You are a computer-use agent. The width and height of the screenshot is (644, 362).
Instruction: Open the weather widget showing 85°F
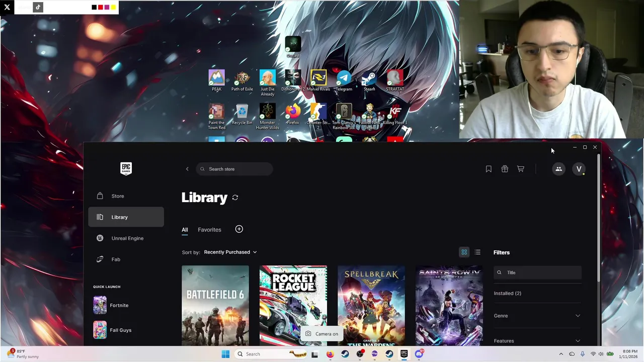(23, 354)
